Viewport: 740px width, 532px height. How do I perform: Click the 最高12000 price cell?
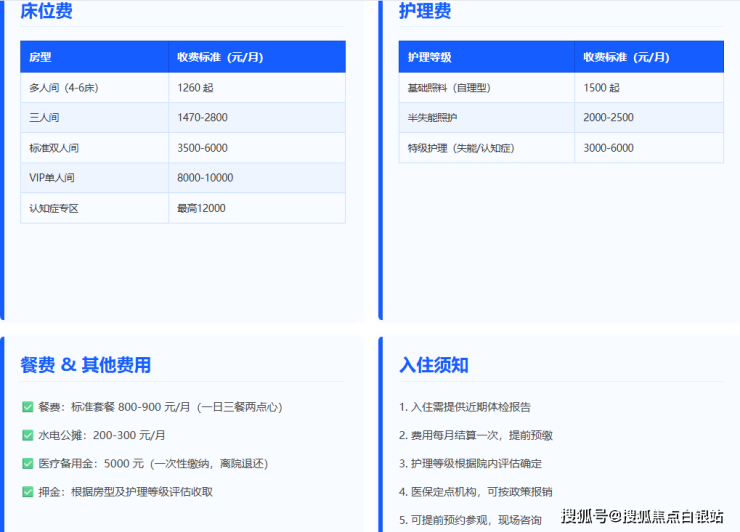[x=257, y=208]
